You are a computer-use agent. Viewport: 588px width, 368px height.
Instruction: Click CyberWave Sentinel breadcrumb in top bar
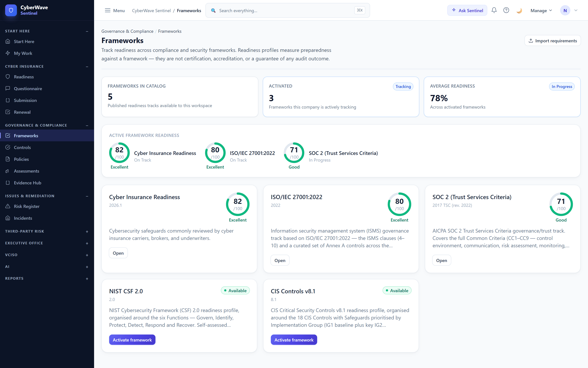(x=151, y=10)
